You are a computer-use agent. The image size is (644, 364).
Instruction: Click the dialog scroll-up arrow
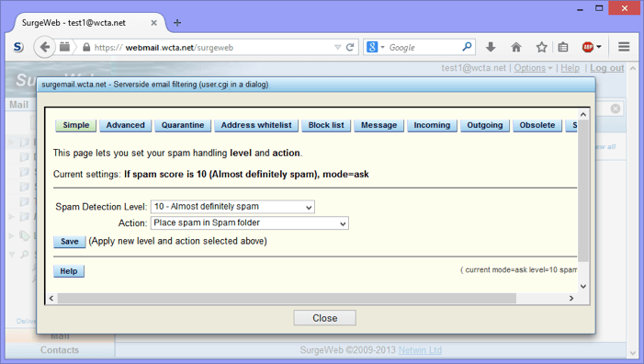[583, 114]
